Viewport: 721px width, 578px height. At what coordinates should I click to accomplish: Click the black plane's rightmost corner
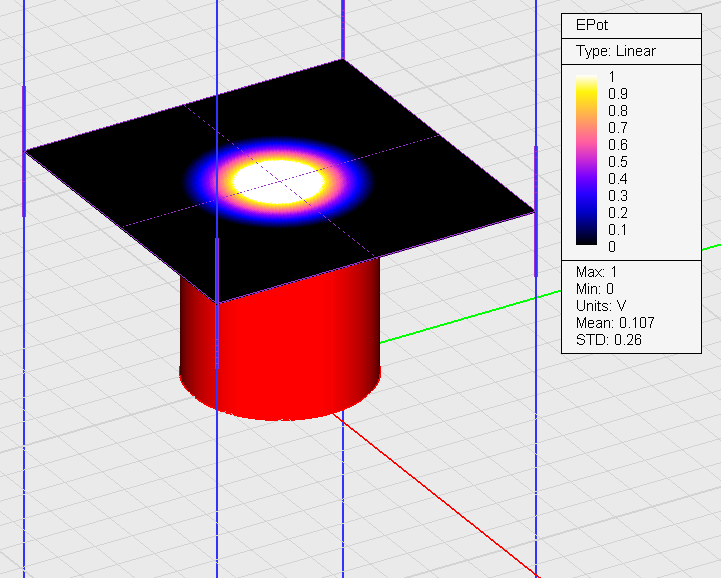(x=534, y=211)
